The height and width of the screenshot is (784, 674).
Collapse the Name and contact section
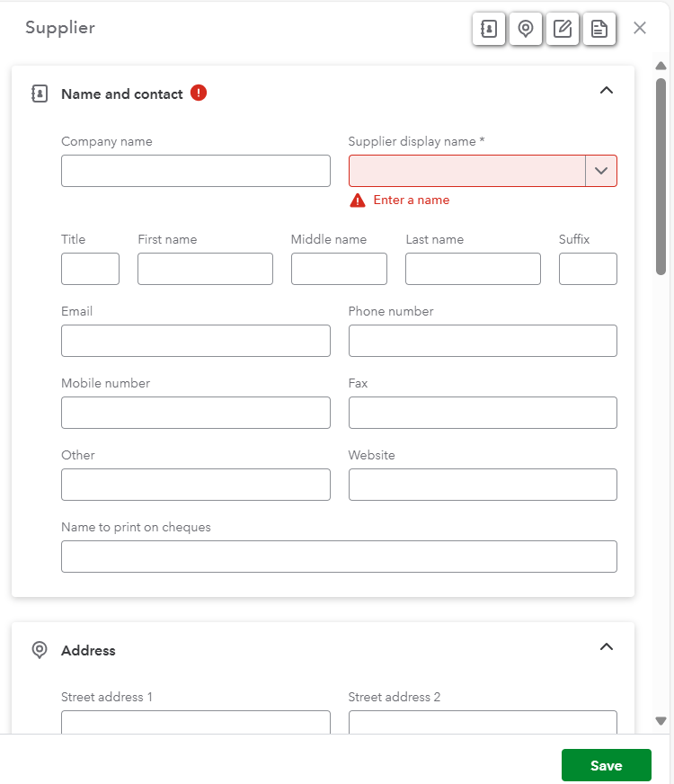[x=607, y=91]
